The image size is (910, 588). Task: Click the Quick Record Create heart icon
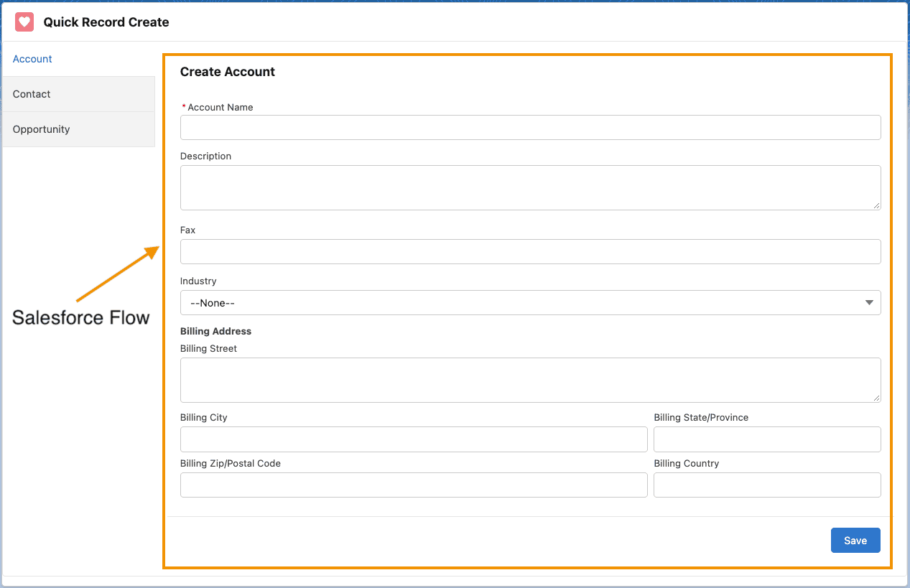24,22
